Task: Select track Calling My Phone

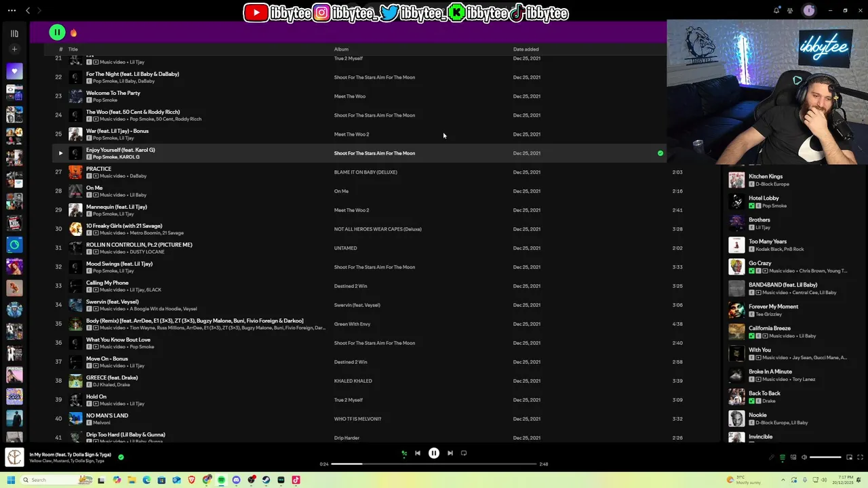Action: pos(107,283)
